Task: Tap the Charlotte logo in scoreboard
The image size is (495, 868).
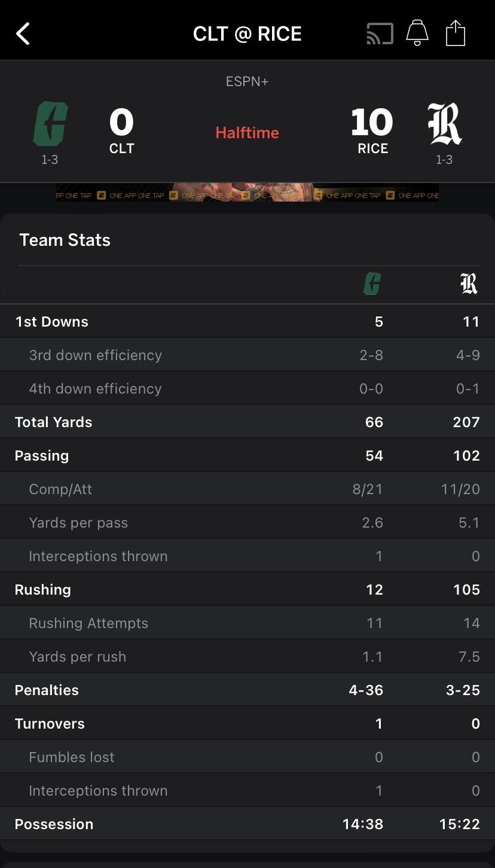Action: [x=50, y=124]
